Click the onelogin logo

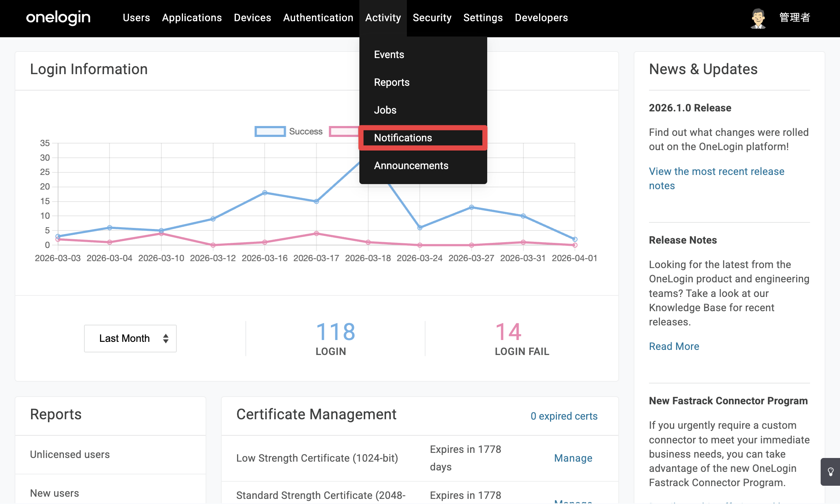click(x=58, y=18)
